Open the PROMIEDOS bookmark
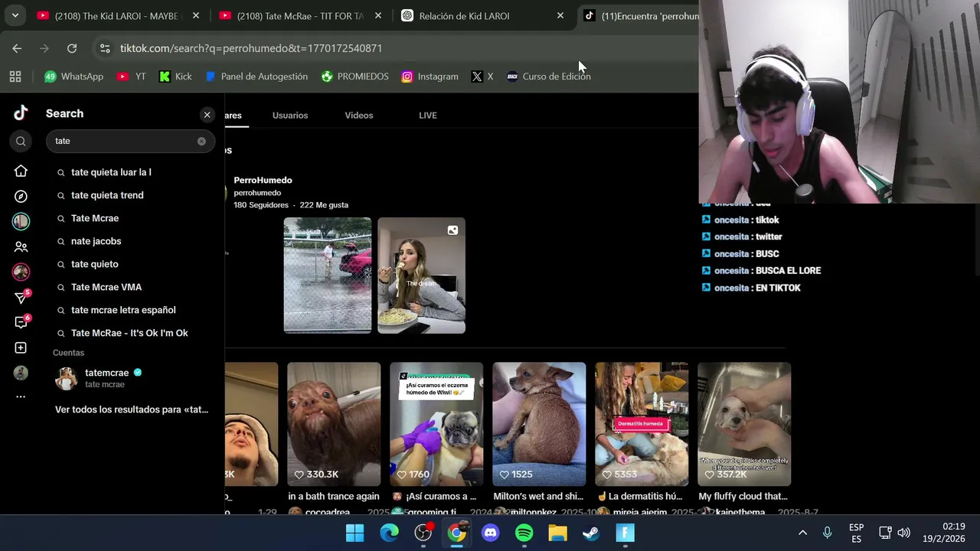The height and width of the screenshot is (551, 980). pos(354,77)
